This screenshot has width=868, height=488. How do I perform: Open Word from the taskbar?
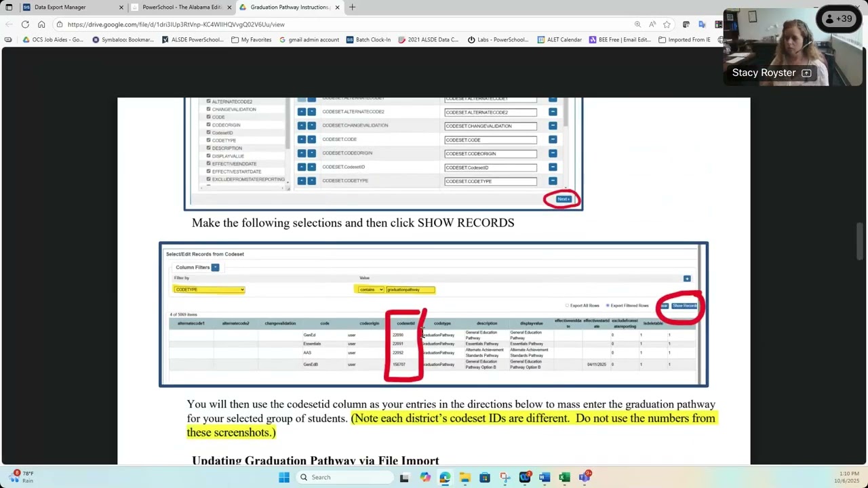point(545,477)
